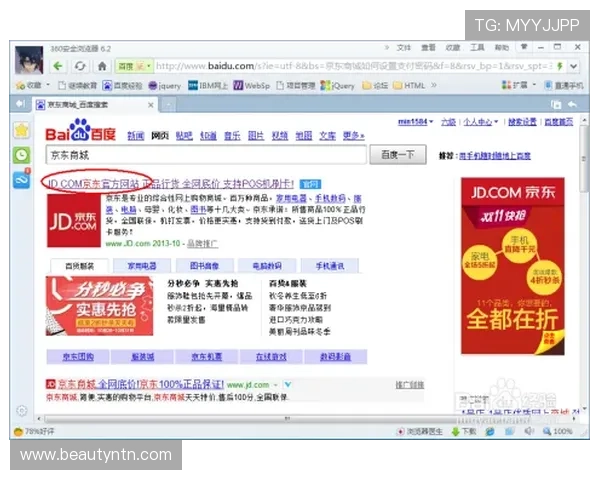Open the 扩展 extensions icon

point(506,85)
